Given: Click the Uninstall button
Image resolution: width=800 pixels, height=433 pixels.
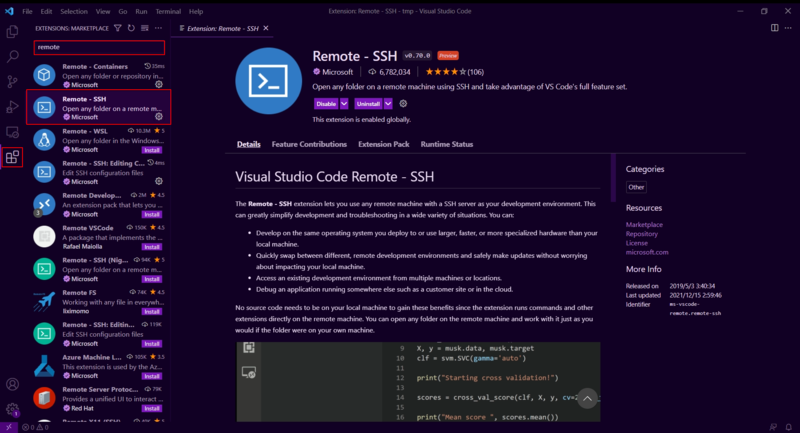Looking at the screenshot, I should click(x=368, y=104).
